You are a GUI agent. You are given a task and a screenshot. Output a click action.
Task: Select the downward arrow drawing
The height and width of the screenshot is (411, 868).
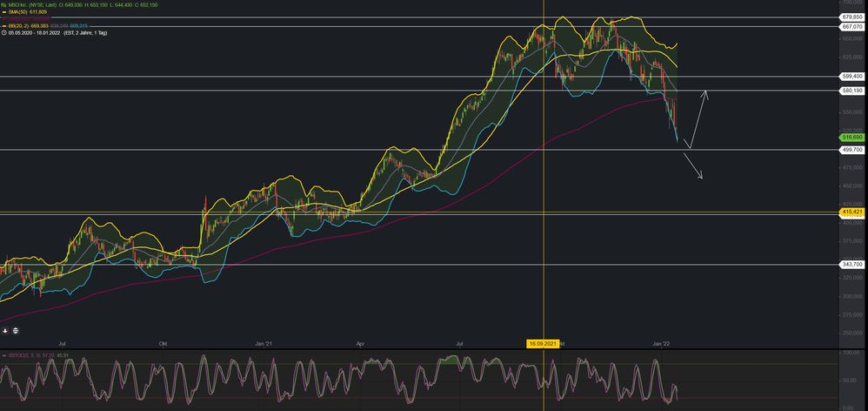coord(694,165)
